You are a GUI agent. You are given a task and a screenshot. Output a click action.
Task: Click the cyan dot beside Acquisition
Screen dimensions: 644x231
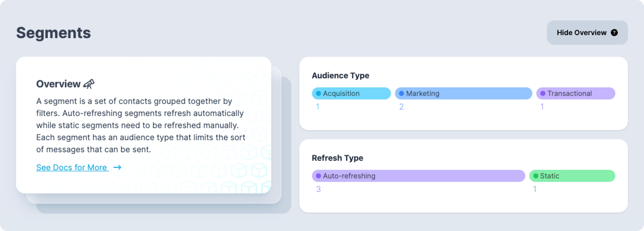point(318,93)
